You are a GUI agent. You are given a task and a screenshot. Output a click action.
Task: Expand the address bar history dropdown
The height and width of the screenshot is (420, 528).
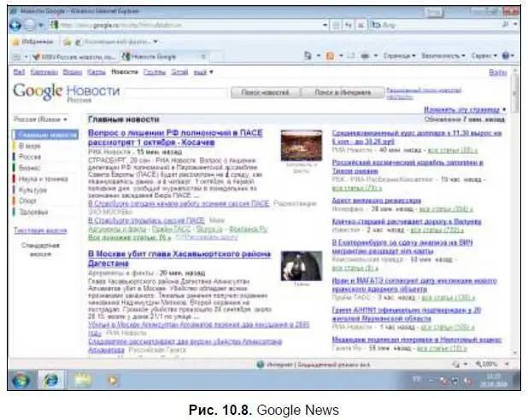tap(325, 25)
